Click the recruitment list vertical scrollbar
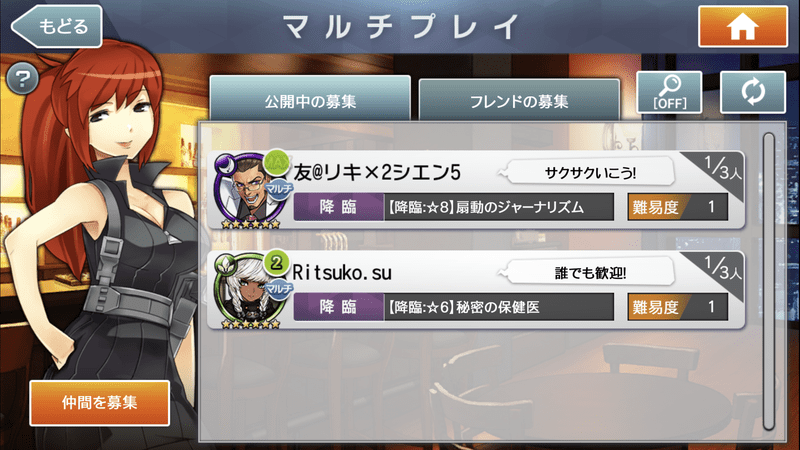 point(769,281)
